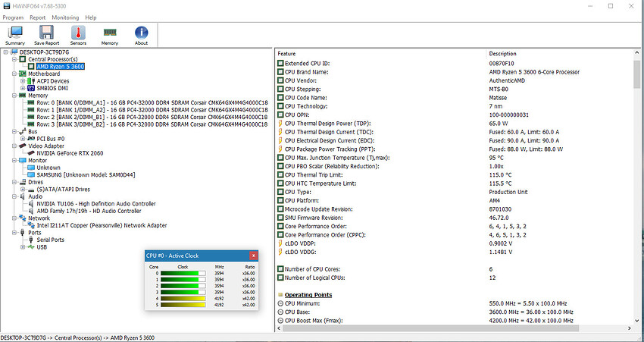Click the vertical scrollbar down arrow

click(637, 321)
